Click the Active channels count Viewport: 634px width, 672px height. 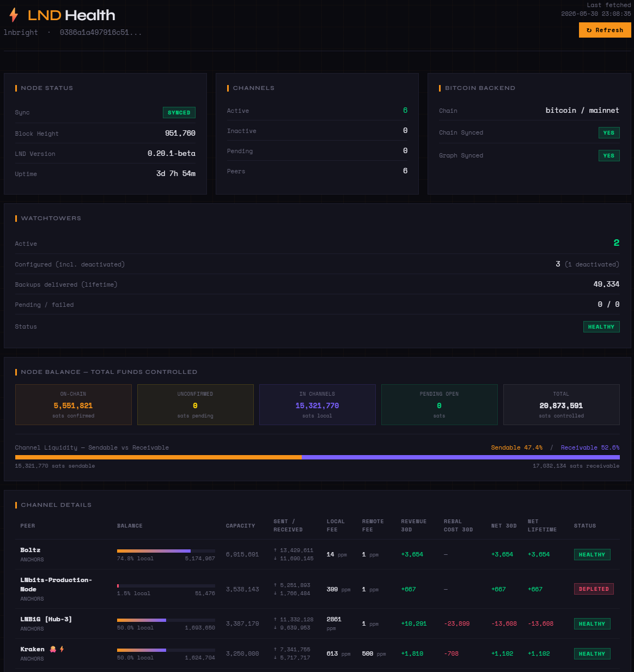pyautogui.click(x=405, y=110)
